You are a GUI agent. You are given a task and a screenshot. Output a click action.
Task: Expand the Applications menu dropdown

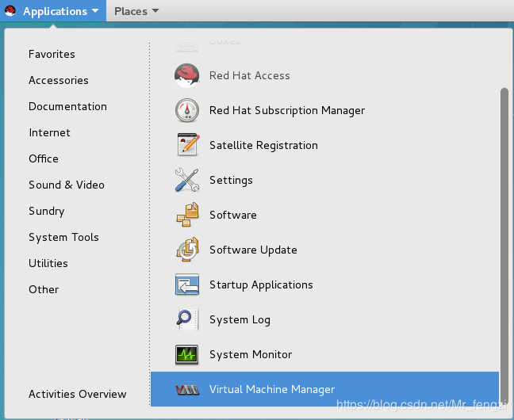click(x=60, y=11)
